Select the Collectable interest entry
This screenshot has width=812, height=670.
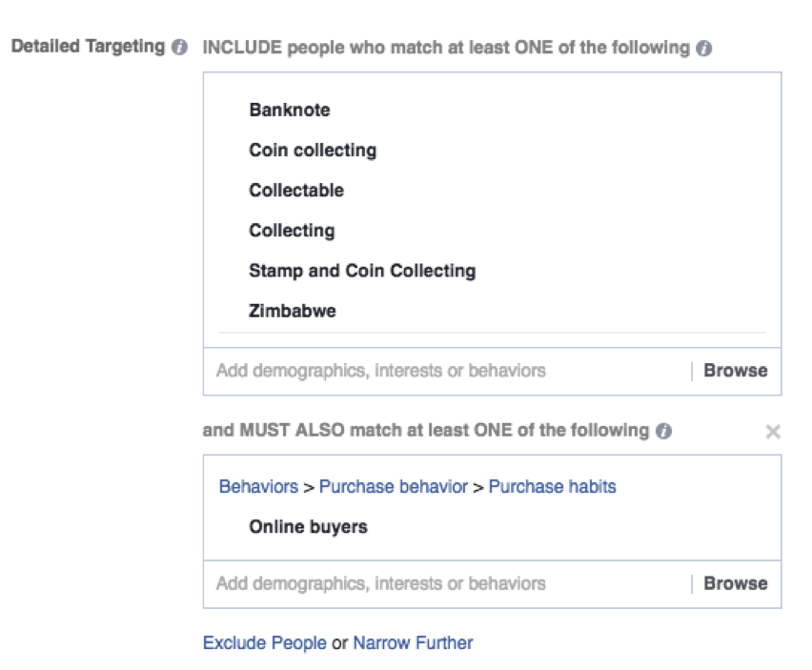(x=296, y=191)
